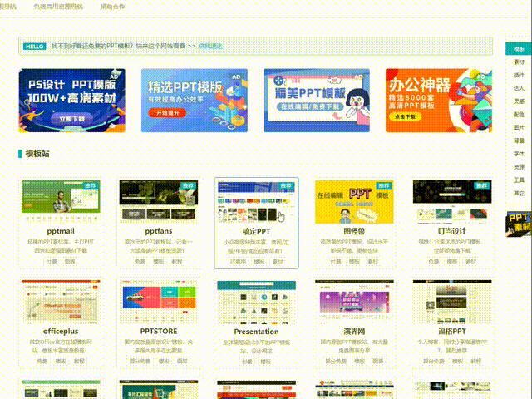Click 推荐 badge on pptfans card
Image resolution: width=532 pixels, height=399 pixels.
pos(188,185)
